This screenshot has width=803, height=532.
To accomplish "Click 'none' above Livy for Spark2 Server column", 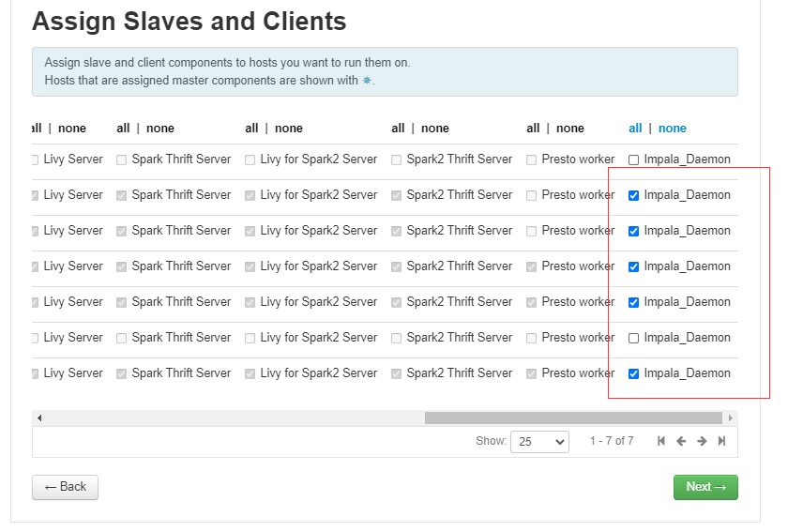I will (289, 128).
